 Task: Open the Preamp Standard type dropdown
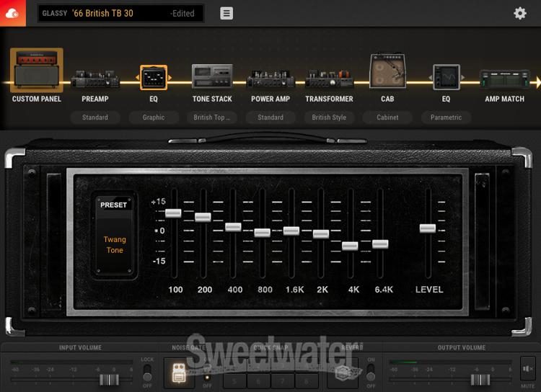(x=95, y=117)
